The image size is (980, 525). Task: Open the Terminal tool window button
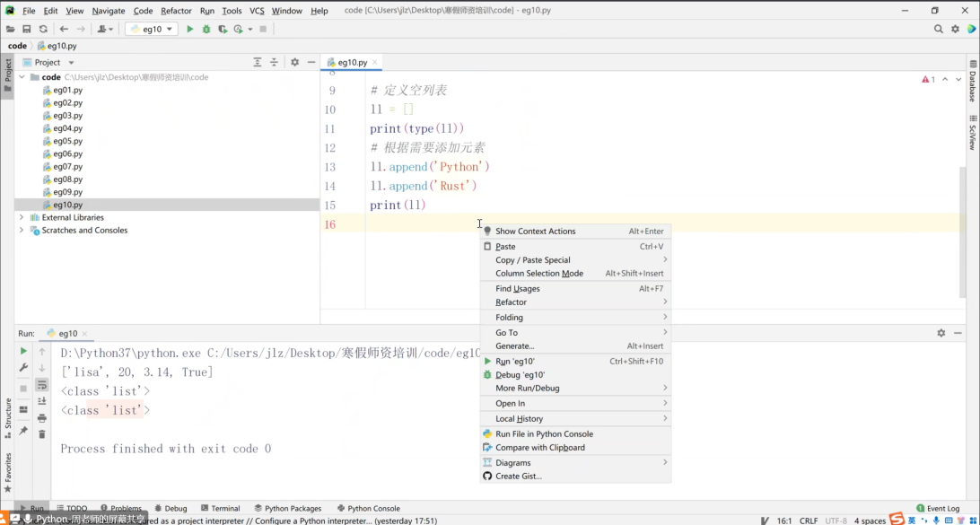[x=220, y=508]
